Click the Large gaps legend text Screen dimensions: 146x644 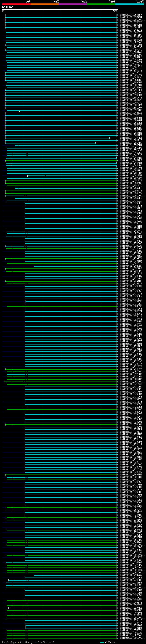click(x=10, y=642)
